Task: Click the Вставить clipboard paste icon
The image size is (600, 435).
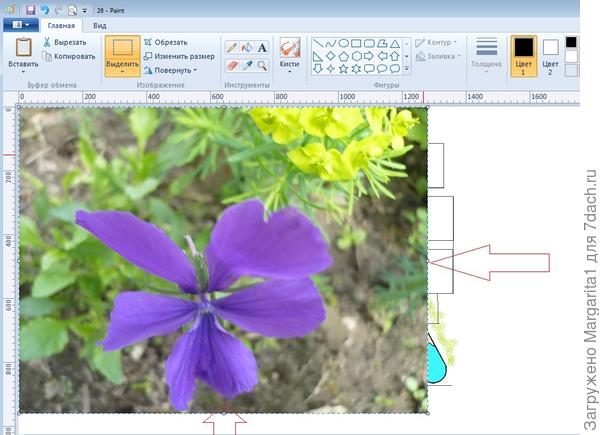Action: 23,47
